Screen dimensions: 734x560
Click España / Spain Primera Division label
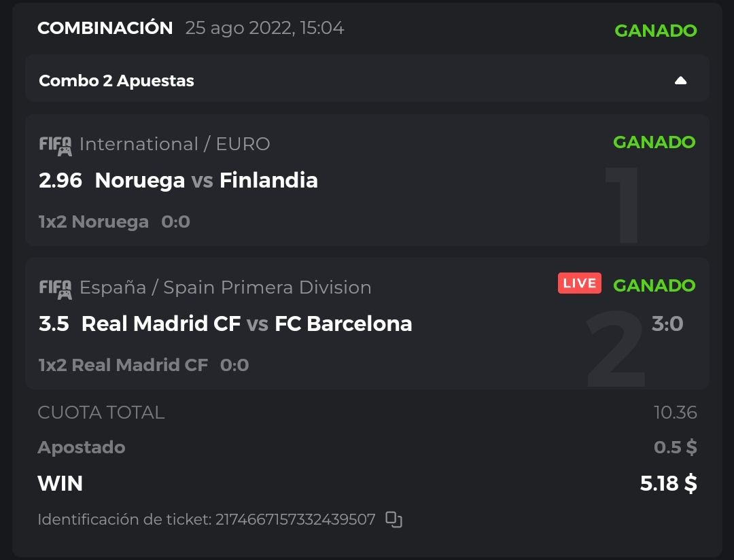pos(225,287)
